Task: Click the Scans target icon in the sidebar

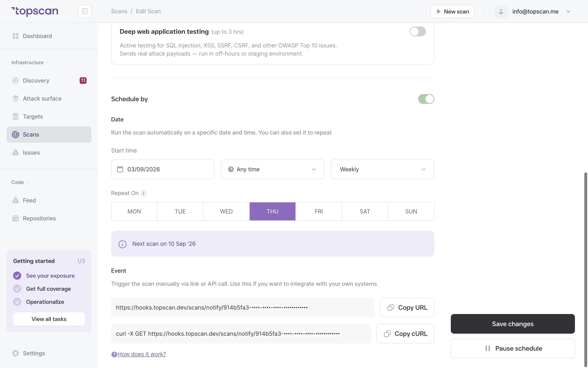Action: click(16, 135)
